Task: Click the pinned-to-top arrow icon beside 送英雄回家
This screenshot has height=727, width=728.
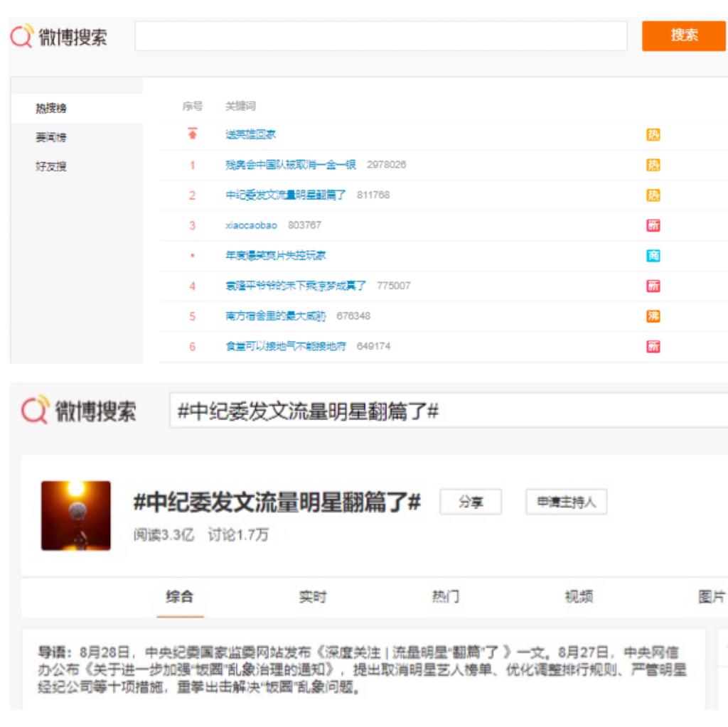Action: (192, 134)
